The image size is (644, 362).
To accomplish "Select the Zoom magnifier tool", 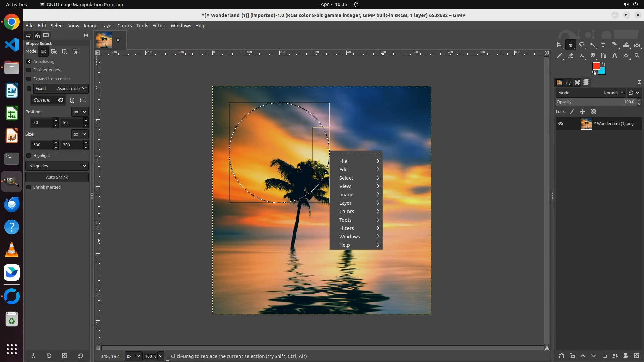I will coord(637,56).
